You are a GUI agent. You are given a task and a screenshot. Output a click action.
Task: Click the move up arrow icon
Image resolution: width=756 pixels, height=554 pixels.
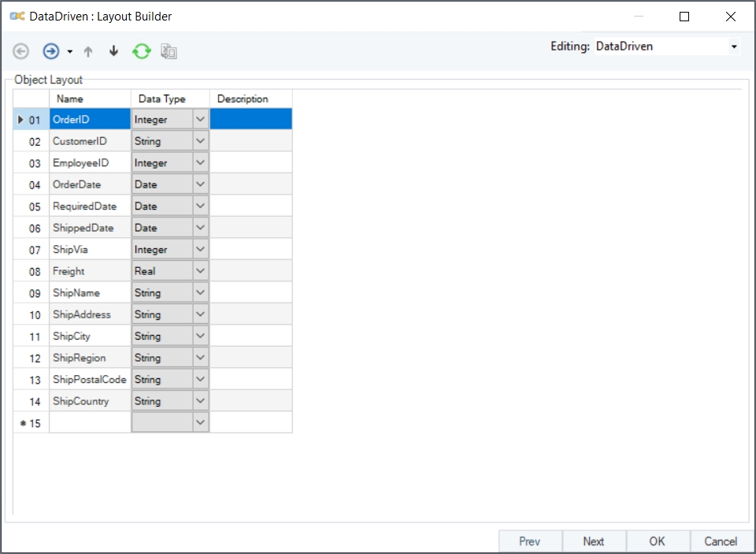click(88, 51)
